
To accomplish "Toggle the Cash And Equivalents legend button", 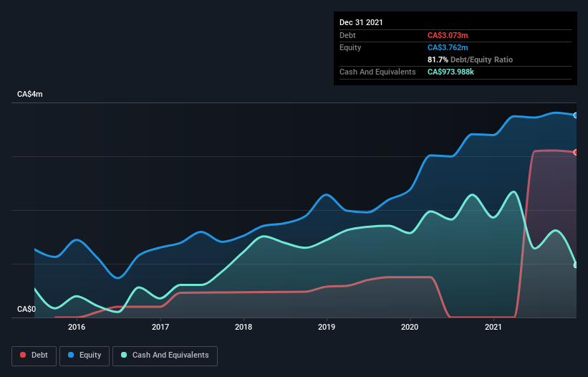I will 165,355.
